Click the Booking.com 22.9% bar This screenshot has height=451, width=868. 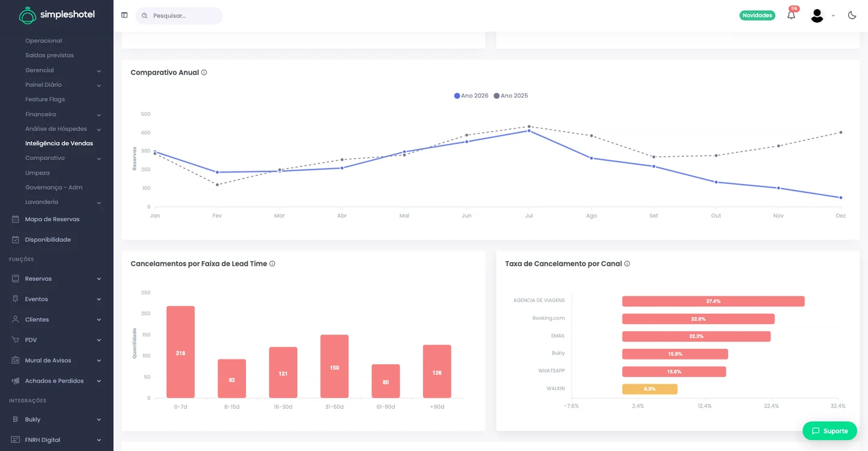(x=698, y=319)
